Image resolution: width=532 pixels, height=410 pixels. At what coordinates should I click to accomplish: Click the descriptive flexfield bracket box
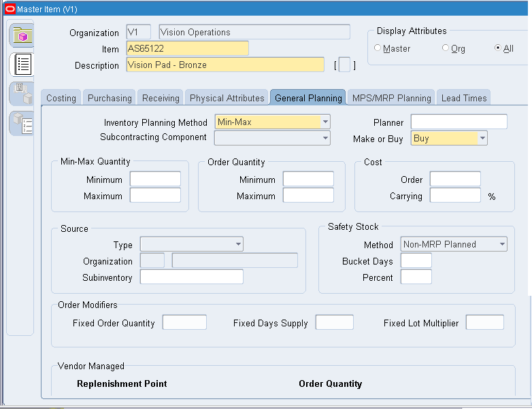pyautogui.click(x=345, y=65)
